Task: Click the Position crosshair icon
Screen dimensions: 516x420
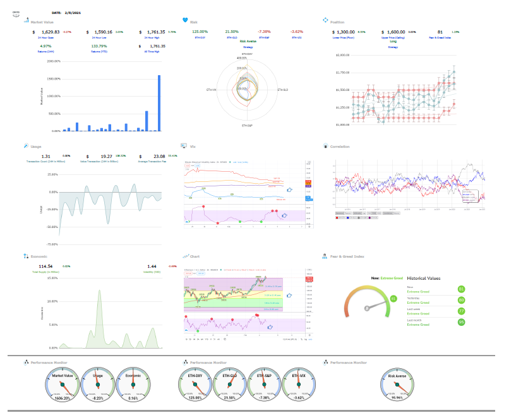Action: coord(325,20)
